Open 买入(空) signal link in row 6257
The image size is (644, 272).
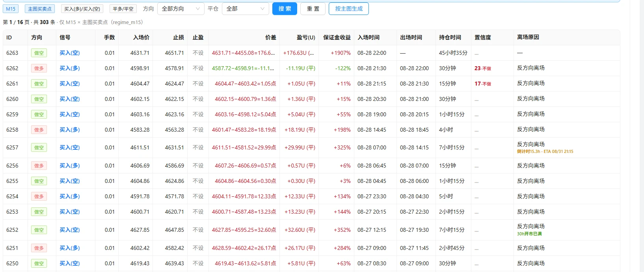coord(70,147)
